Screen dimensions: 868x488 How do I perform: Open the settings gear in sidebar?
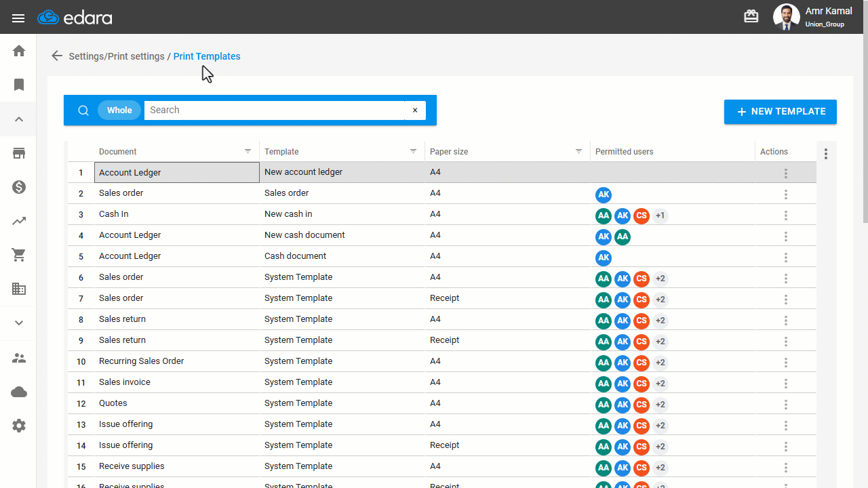(19, 426)
